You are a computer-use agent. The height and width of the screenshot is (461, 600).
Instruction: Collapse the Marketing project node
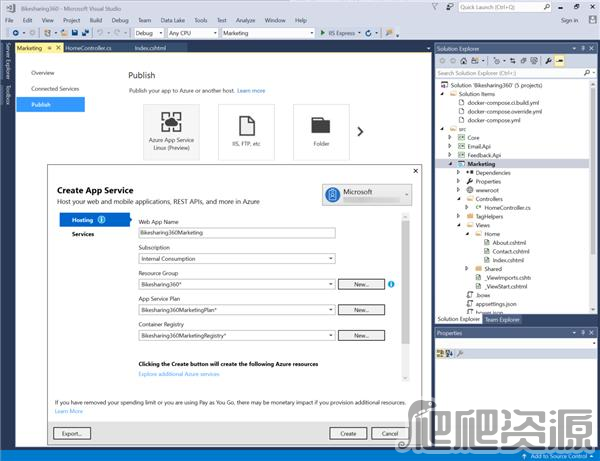[x=450, y=163]
